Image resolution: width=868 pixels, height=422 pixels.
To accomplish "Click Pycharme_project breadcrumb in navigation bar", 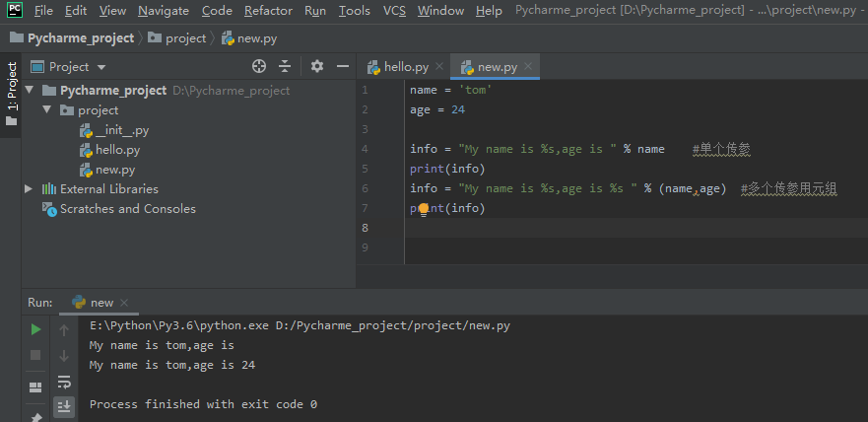I will click(x=72, y=38).
